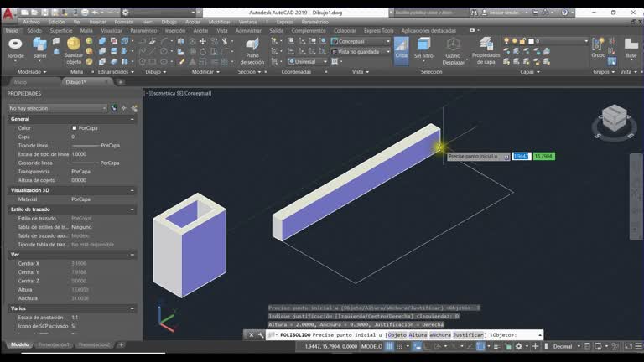Close the command line with X icon
Screen dimensions: 644x362
[252, 335]
